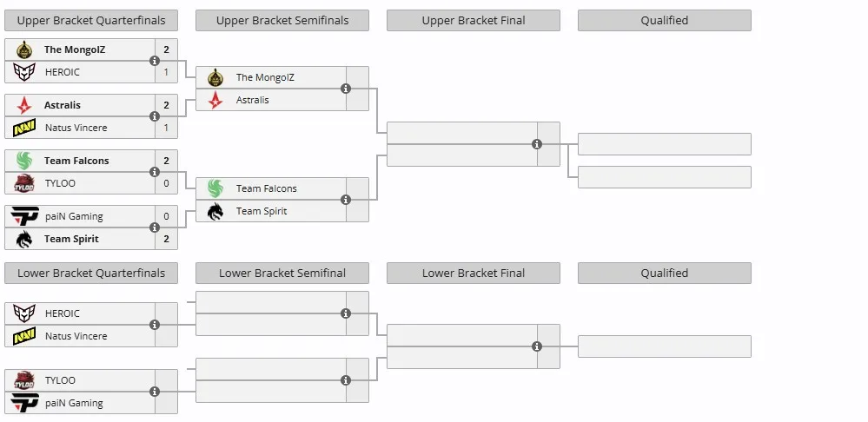The image size is (868, 422).
Task: View details of Falcons vs Spirit semifinal
Action: point(346,200)
